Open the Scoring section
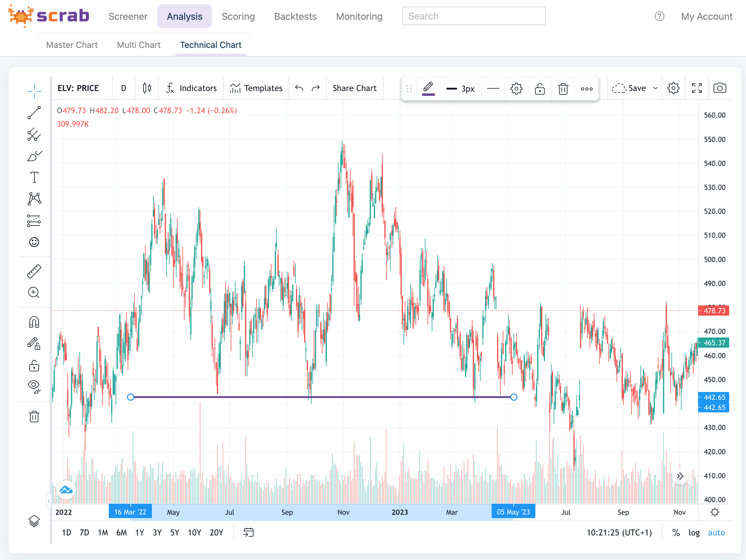 (238, 16)
